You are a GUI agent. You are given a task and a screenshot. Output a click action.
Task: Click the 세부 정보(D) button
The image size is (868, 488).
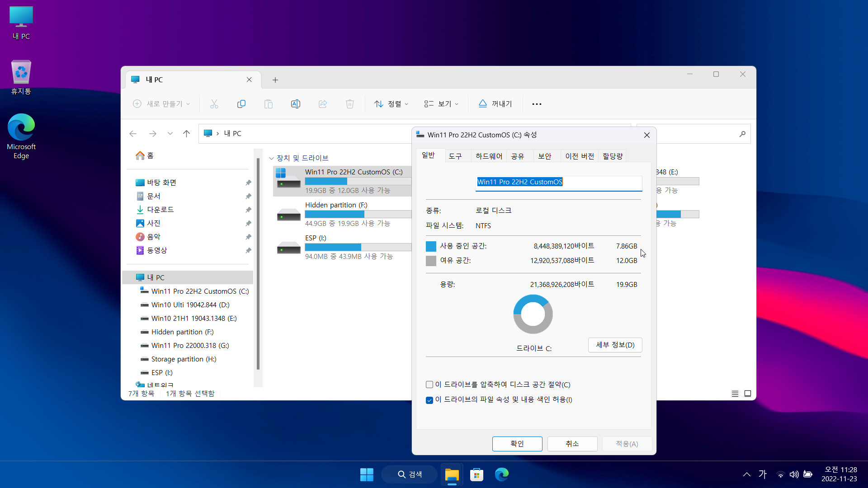click(x=615, y=345)
